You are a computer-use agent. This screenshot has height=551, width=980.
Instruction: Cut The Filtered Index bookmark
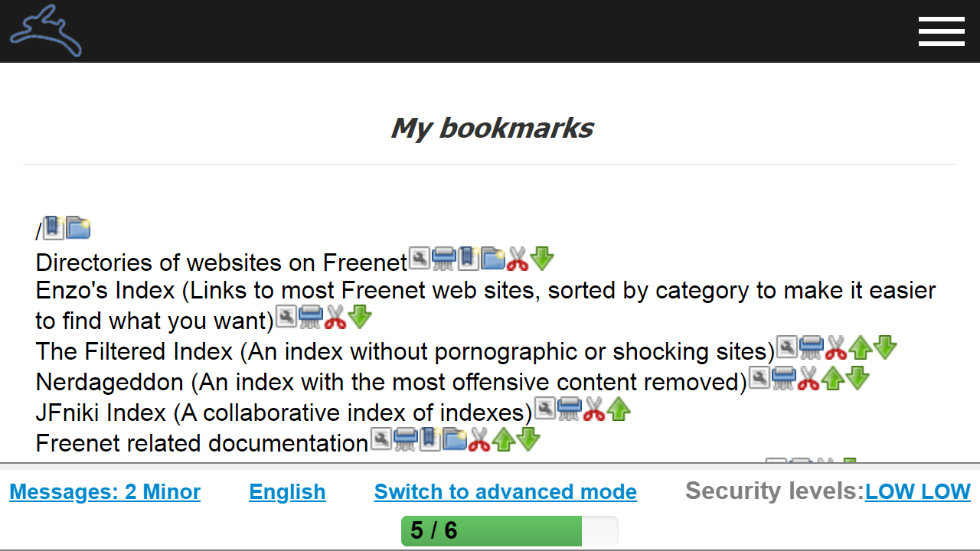836,347
